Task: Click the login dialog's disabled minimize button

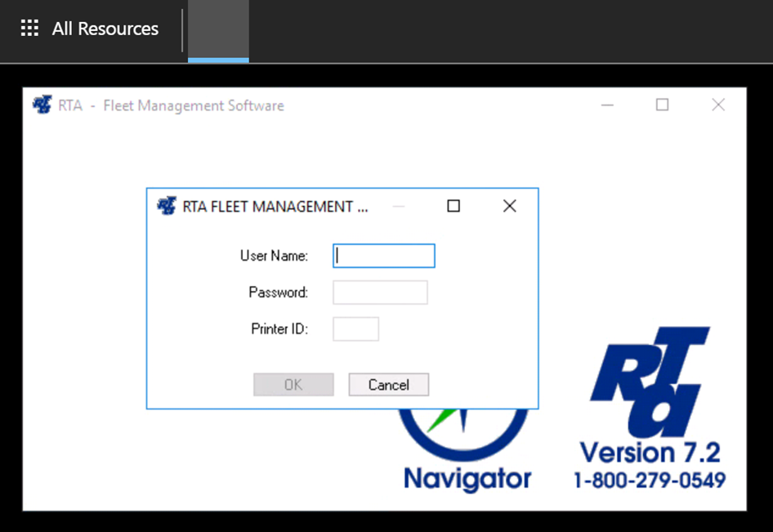Action: [x=399, y=206]
